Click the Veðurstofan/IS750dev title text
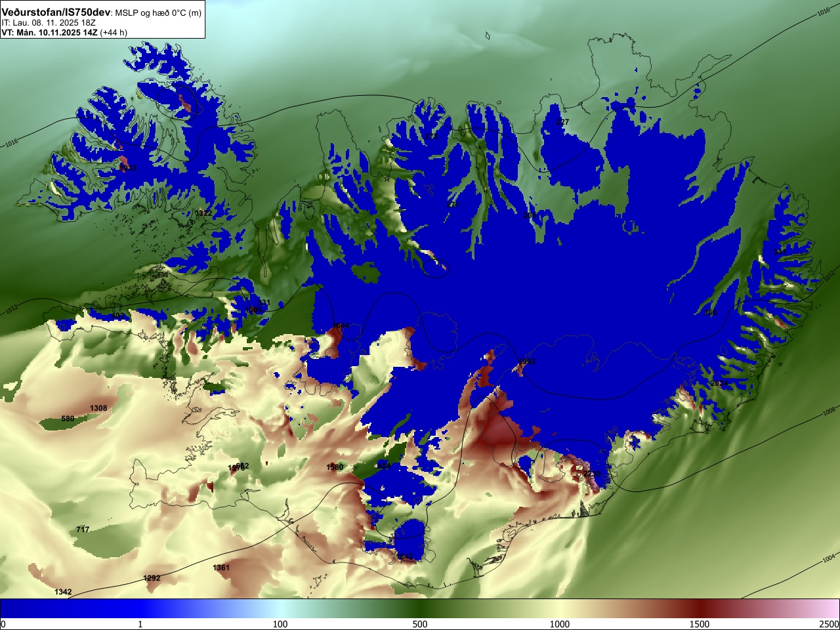 tap(56, 12)
